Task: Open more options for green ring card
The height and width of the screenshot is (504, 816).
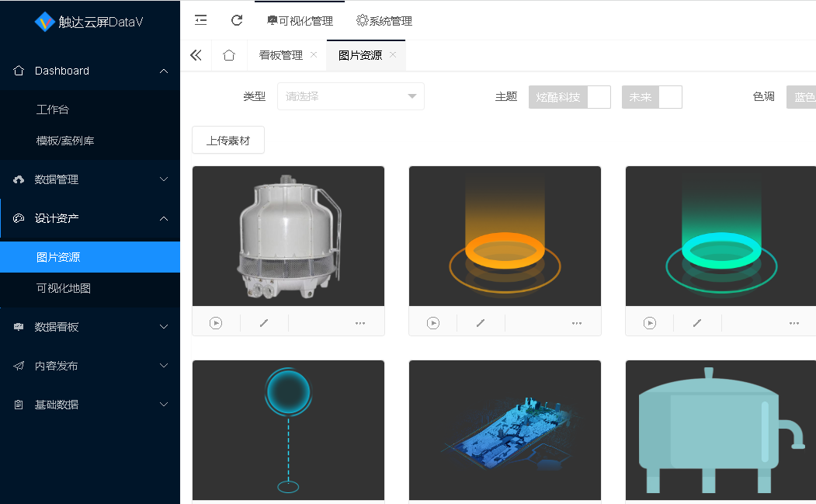Action: pos(793,323)
